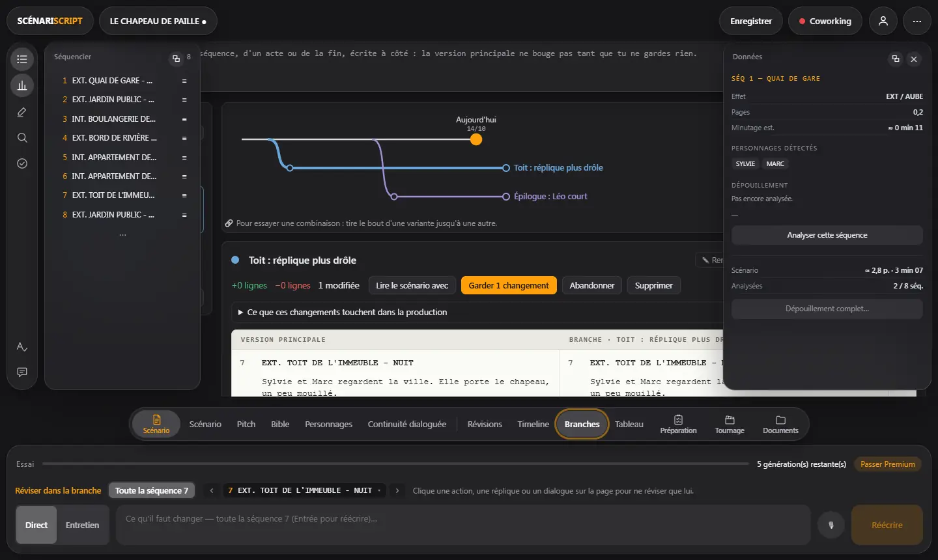Toggle the Coworking status button
Viewport: 938px width, 560px height.
(825, 21)
